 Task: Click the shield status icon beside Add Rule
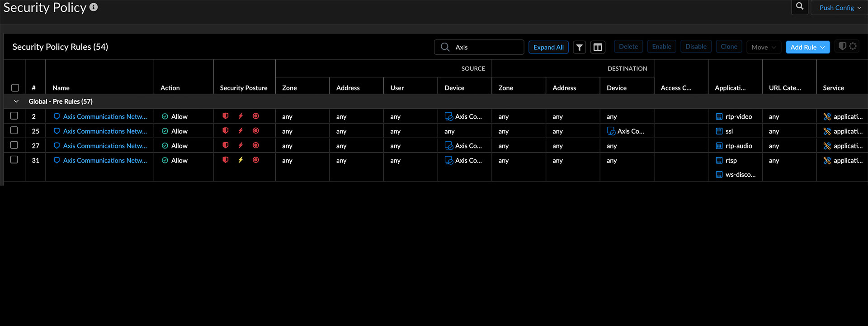coord(842,46)
